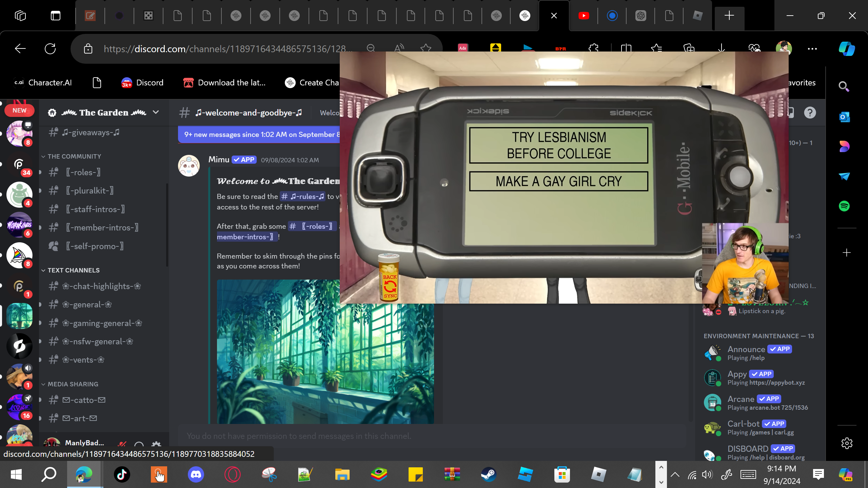Click the rules channel link in message

[x=302, y=197]
